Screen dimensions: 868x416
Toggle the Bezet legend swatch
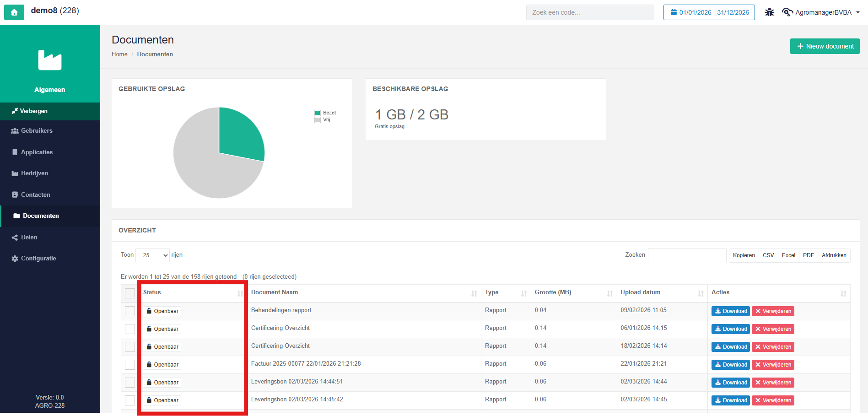(318, 113)
